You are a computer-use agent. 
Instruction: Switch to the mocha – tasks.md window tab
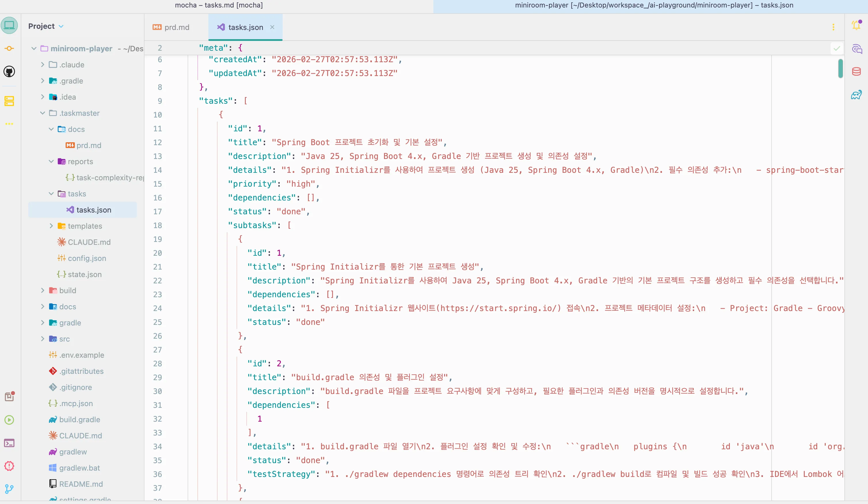[x=219, y=5]
